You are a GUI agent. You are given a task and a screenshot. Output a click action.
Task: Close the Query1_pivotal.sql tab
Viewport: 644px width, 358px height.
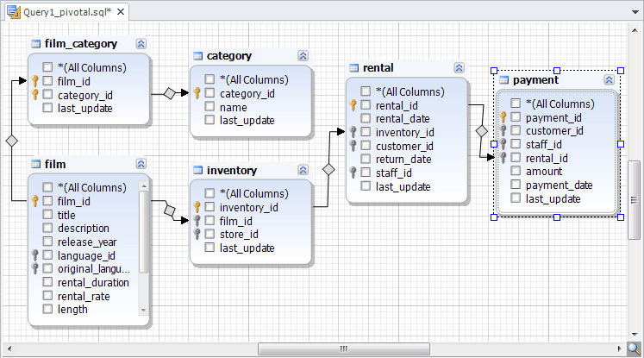[x=121, y=12]
